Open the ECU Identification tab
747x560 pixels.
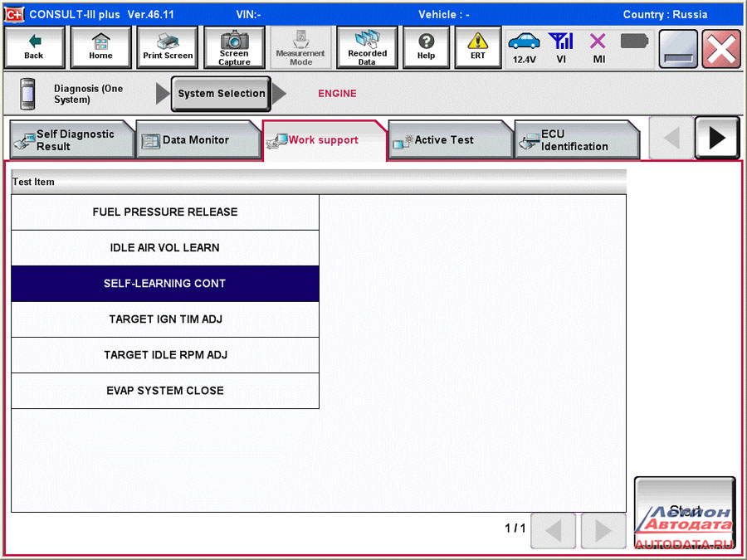coord(575,140)
